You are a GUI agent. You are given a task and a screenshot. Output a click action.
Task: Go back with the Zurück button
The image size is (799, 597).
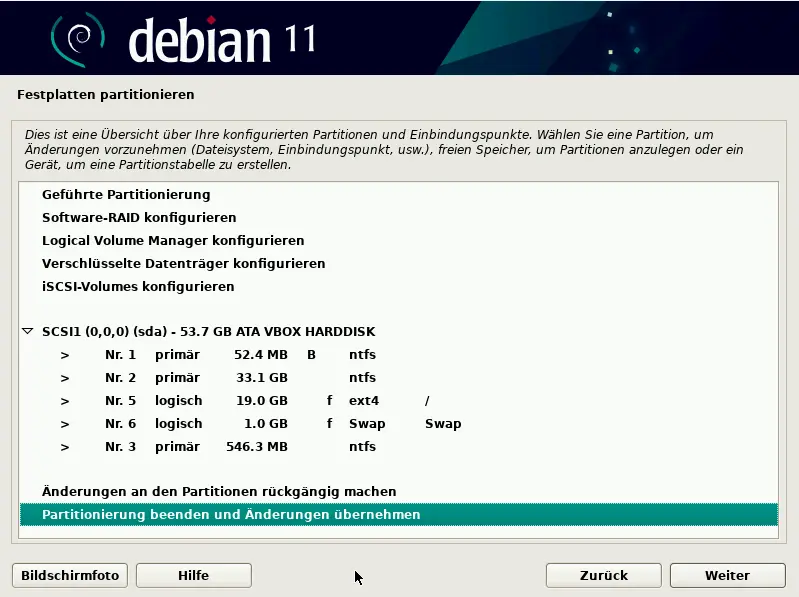[x=603, y=575]
